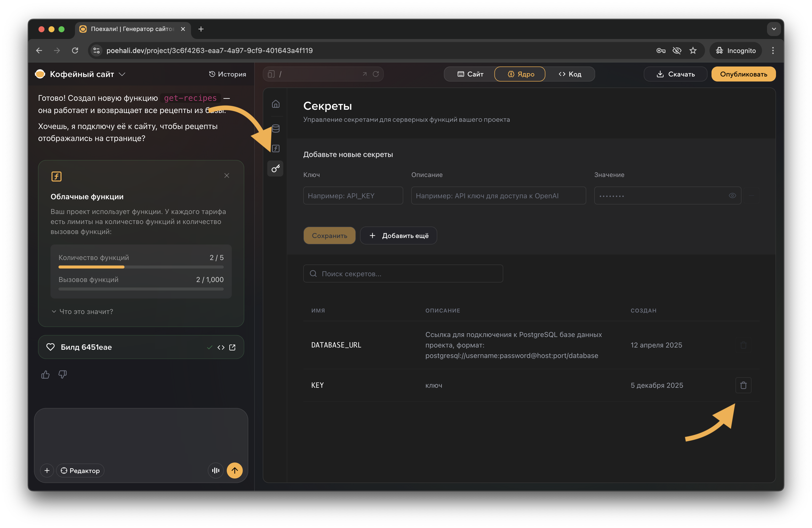This screenshot has height=528, width=812.
Task: Open the database section in sidebar
Action: click(276, 128)
